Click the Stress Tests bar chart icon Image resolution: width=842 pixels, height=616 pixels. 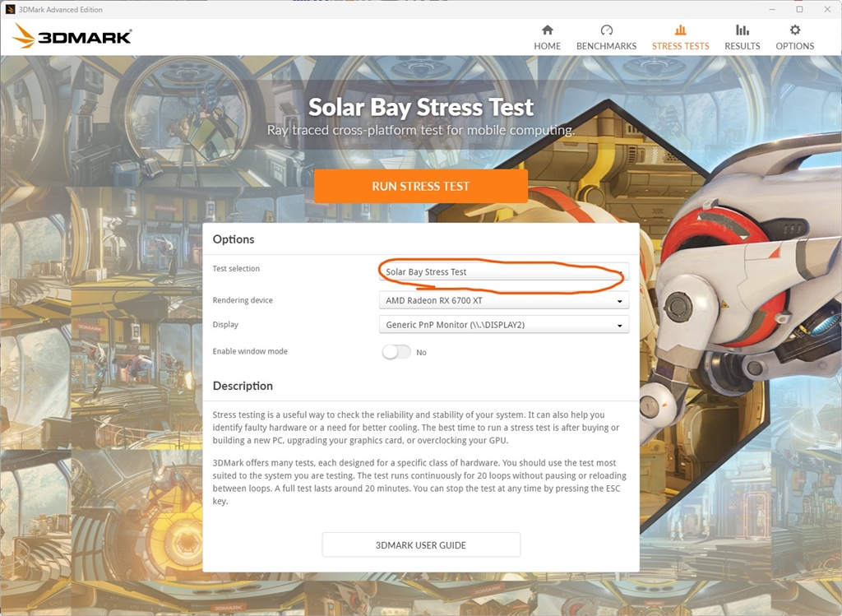(680, 30)
